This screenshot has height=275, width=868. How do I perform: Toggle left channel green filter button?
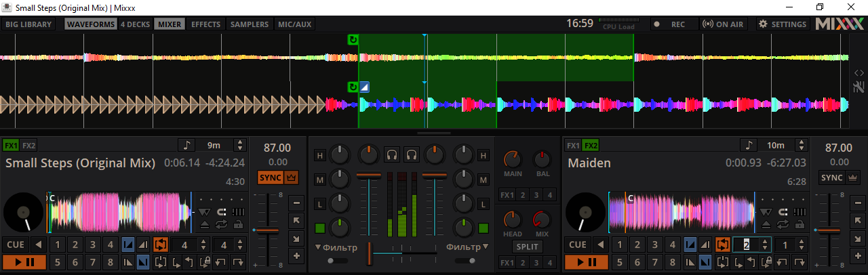319,228
